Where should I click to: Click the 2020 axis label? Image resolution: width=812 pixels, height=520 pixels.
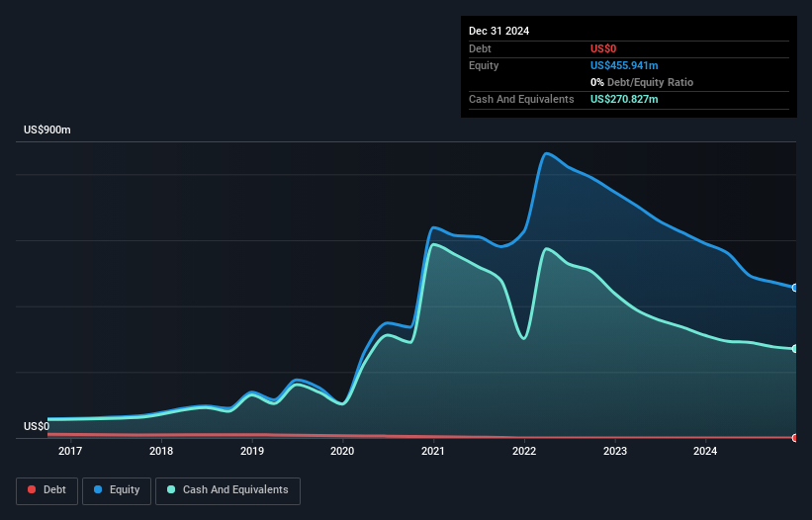342,451
